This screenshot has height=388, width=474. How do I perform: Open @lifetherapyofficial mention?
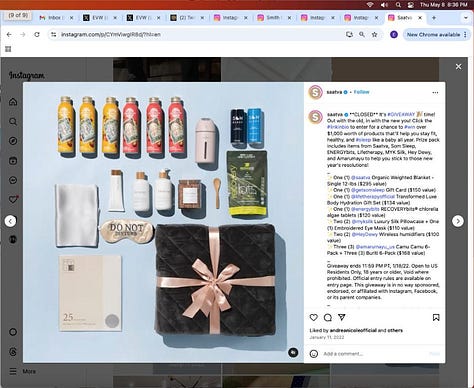tap(373, 196)
